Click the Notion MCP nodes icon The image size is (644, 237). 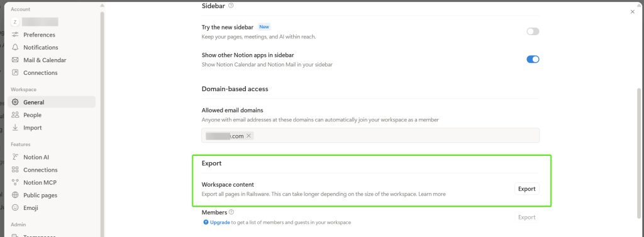tap(15, 182)
